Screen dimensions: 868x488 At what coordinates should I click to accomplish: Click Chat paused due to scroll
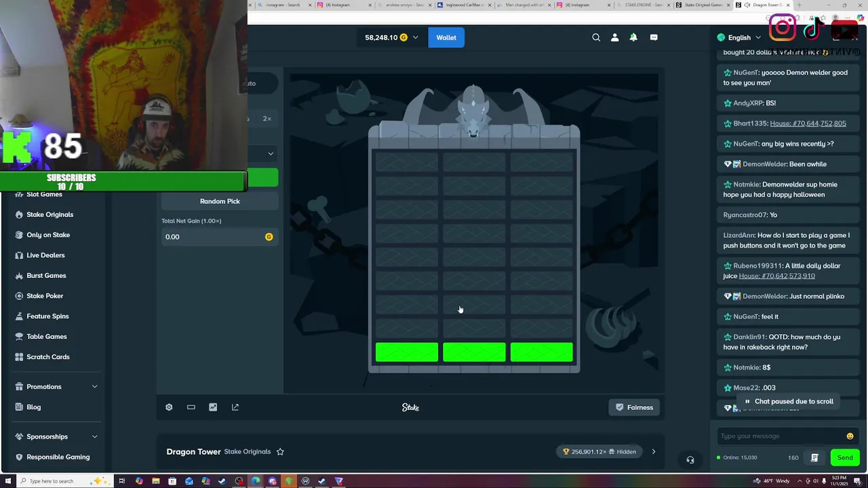(789, 401)
